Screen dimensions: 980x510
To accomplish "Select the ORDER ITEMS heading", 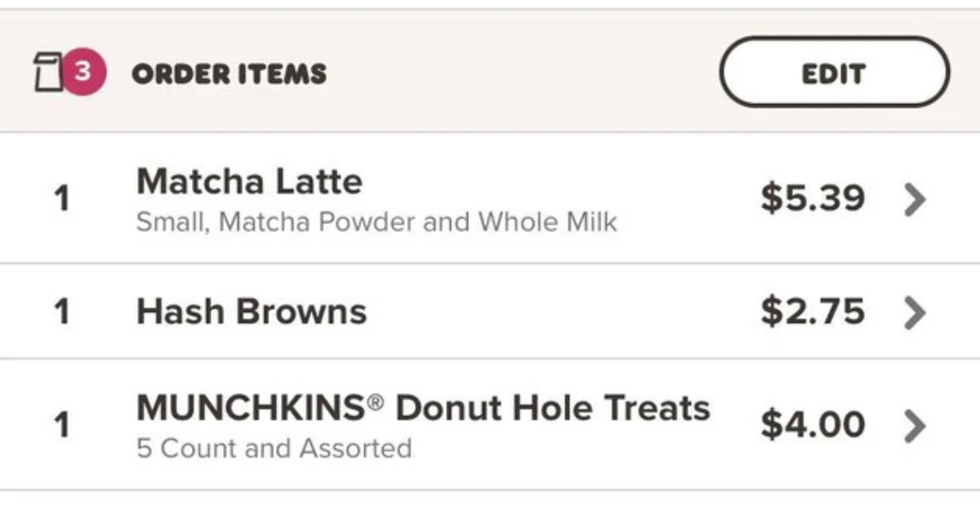I will pos(229,74).
